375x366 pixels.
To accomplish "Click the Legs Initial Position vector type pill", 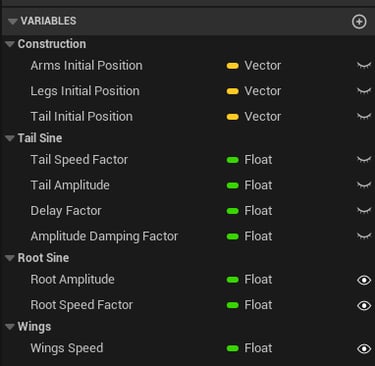I will [x=232, y=91].
